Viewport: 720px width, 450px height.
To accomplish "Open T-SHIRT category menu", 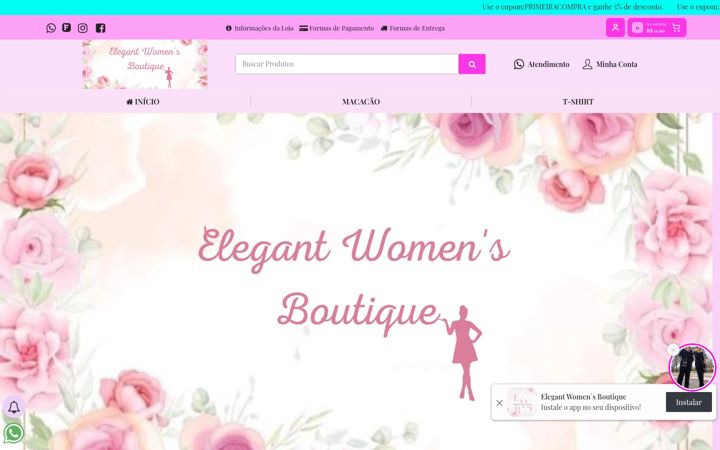I will pyautogui.click(x=578, y=101).
